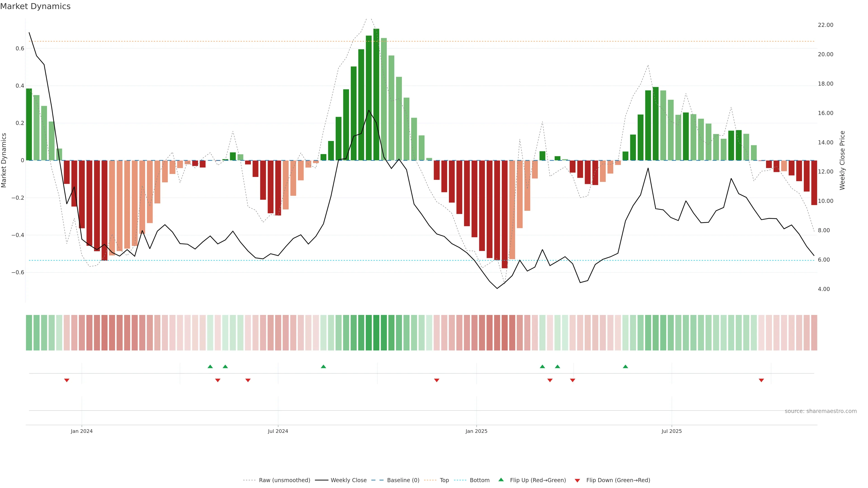Click the Market Dynamics left axis title

click(4, 160)
